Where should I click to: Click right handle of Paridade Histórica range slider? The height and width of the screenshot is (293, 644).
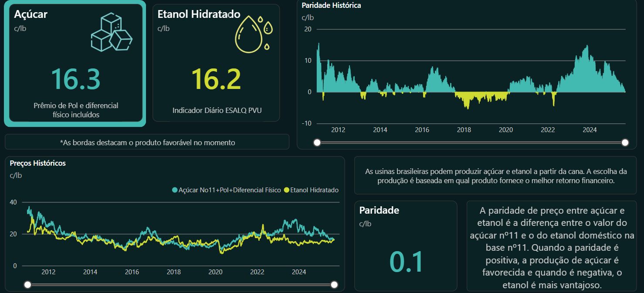625,143
